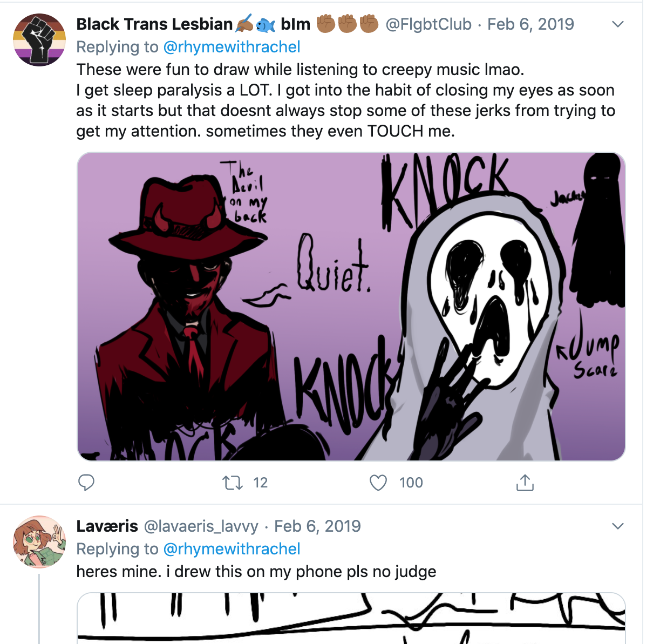The width and height of the screenshot is (660, 644).
Task: Click the @lavaeris_lavvy handle
Action: point(201,526)
